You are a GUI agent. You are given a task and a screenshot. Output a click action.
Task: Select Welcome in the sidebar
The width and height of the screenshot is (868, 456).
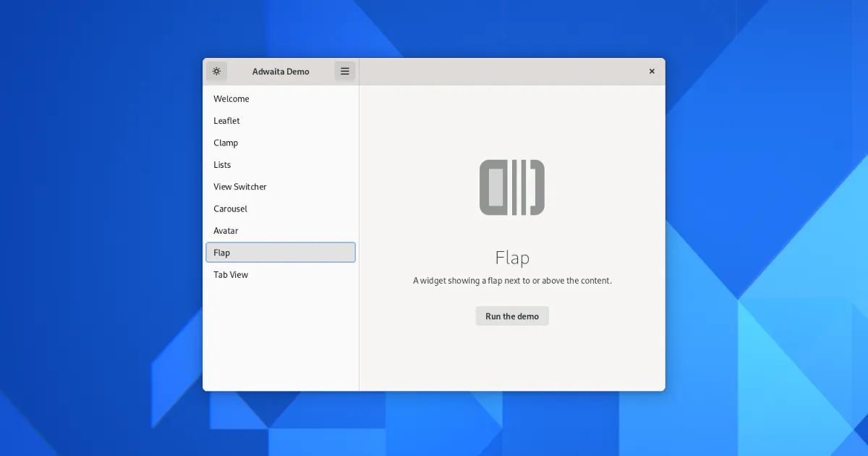[x=231, y=99]
